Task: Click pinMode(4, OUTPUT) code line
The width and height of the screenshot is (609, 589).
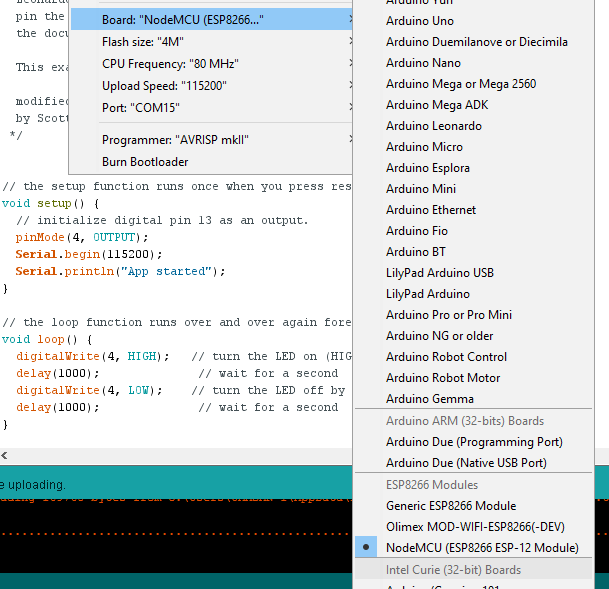Action: [x=82, y=237]
